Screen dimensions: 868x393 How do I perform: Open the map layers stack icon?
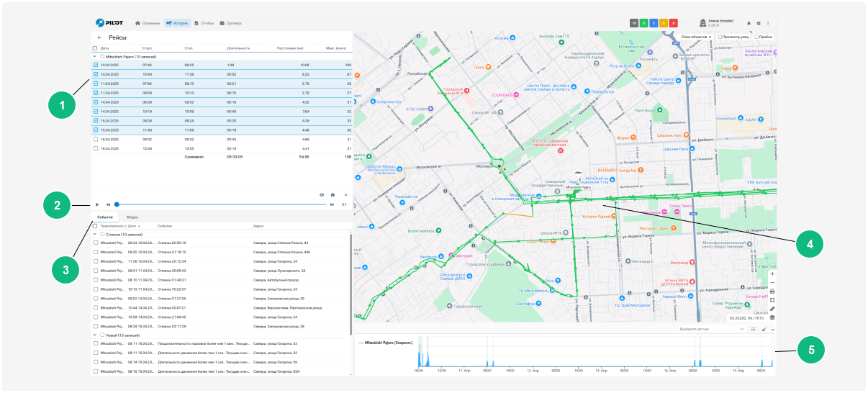click(772, 317)
